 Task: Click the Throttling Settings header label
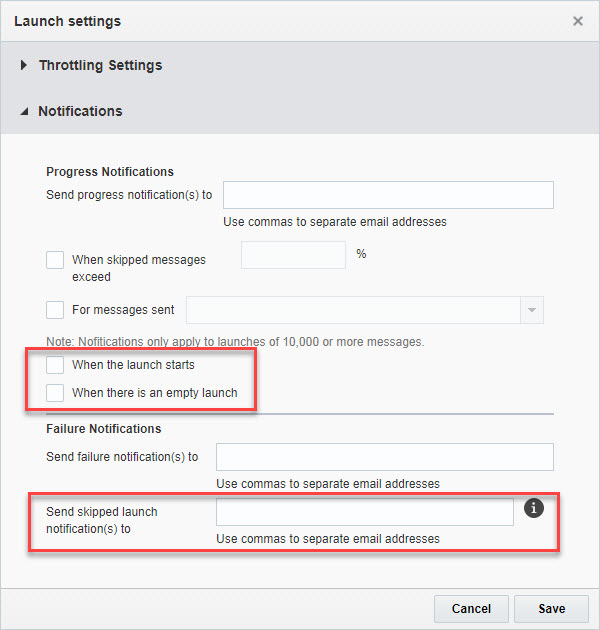100,66
